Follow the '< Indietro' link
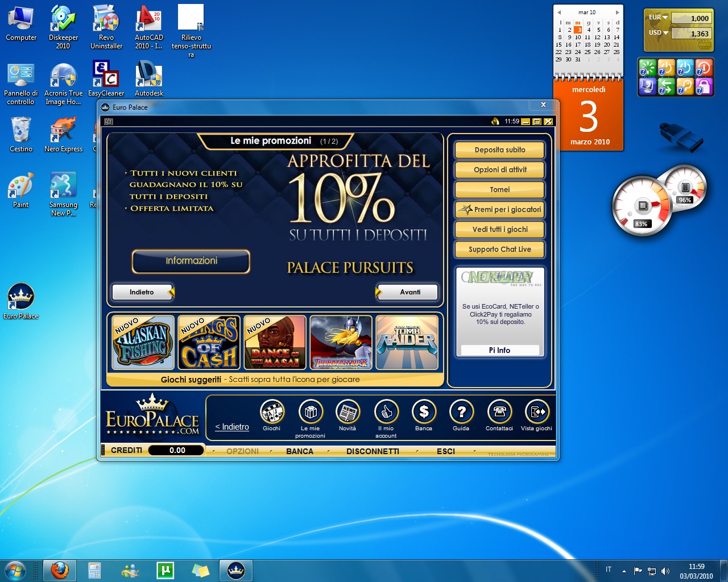The width and height of the screenshot is (728, 582). coord(232,427)
